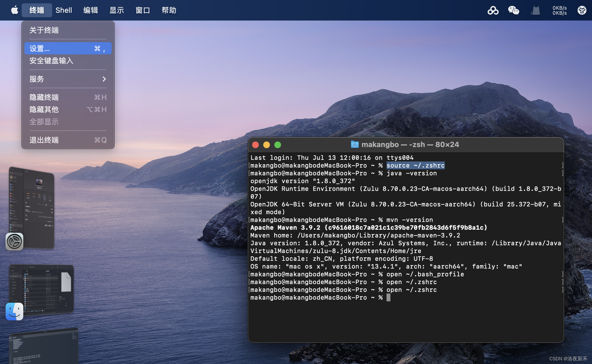Open the Apple menu icon
Screen dimensions: 592x364
(14, 10)
